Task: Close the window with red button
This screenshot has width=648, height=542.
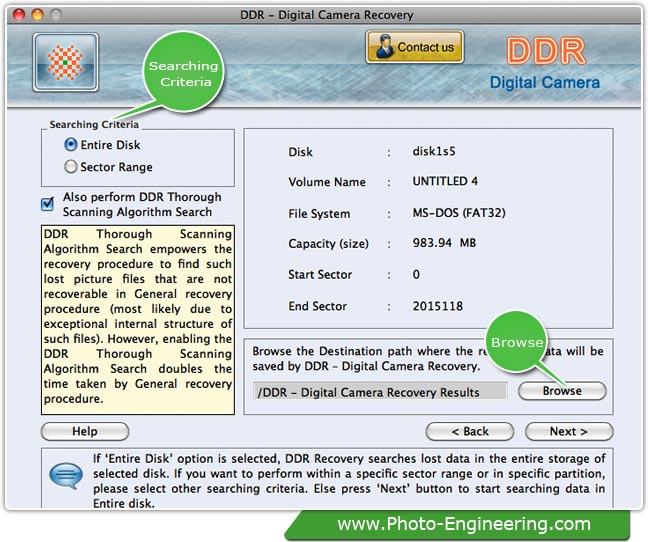Action: click(x=19, y=15)
